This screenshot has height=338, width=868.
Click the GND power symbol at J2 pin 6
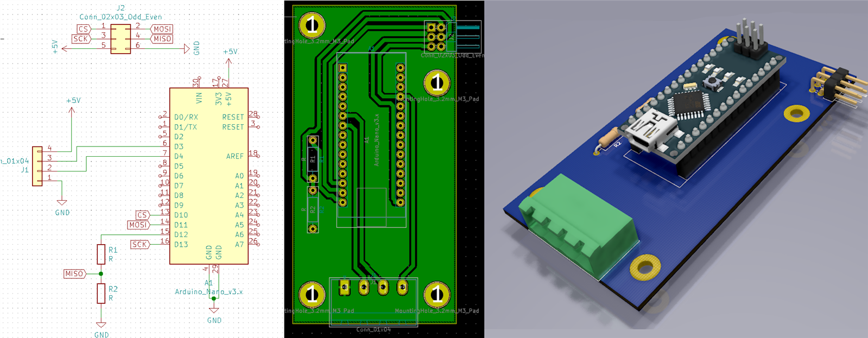point(191,48)
